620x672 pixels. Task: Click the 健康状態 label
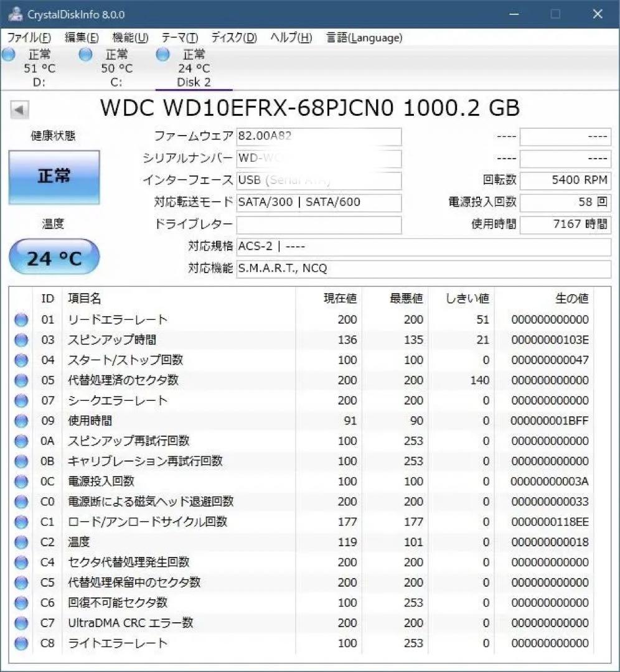click(x=53, y=136)
